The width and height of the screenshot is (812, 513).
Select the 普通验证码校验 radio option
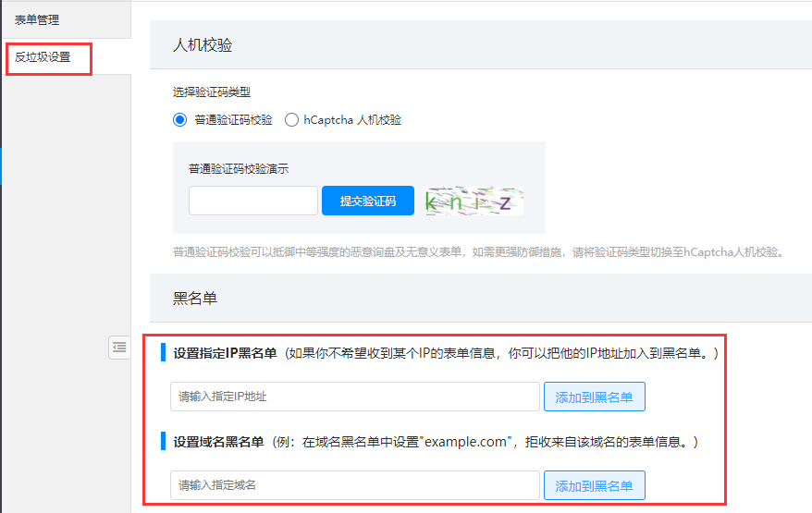point(180,119)
